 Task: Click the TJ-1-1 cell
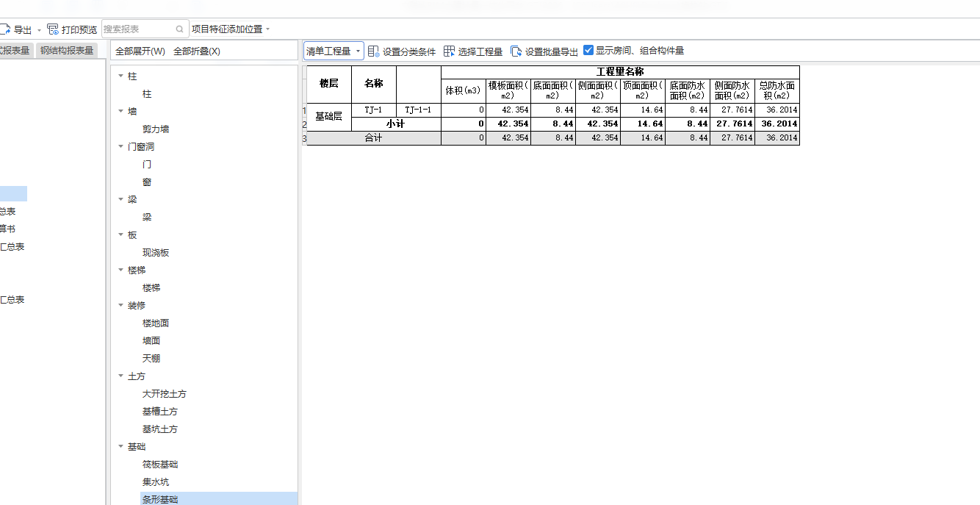tap(419, 110)
